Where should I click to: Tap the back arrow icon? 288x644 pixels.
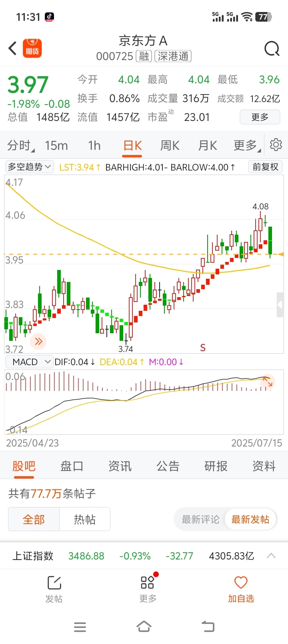click(13, 48)
